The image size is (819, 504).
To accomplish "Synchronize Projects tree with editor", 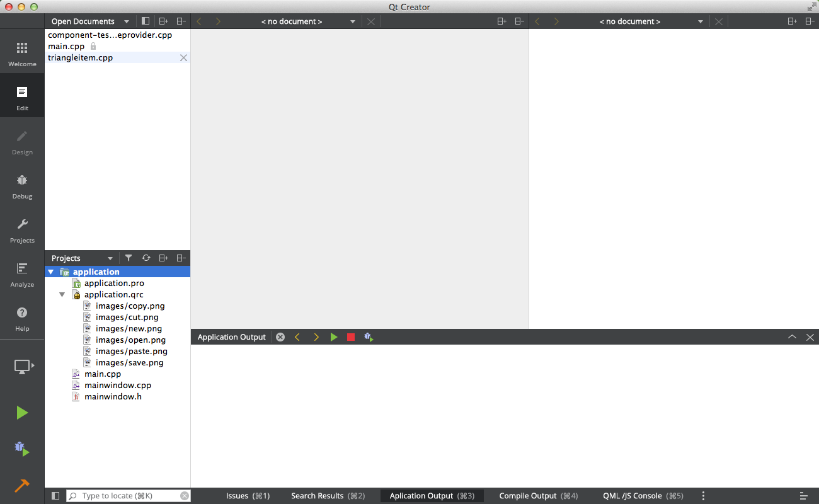I will pos(146,258).
